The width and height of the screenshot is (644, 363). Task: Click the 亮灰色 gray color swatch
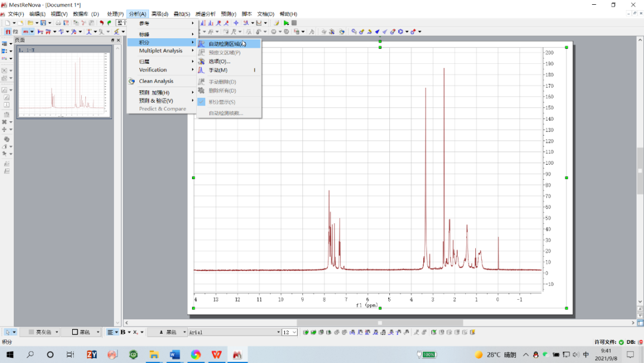point(31,332)
